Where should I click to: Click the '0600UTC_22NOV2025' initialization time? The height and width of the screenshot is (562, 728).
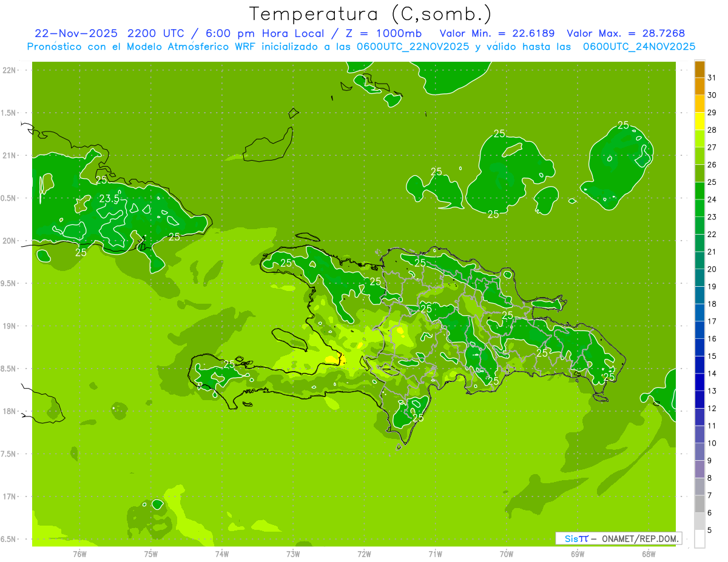coord(413,46)
